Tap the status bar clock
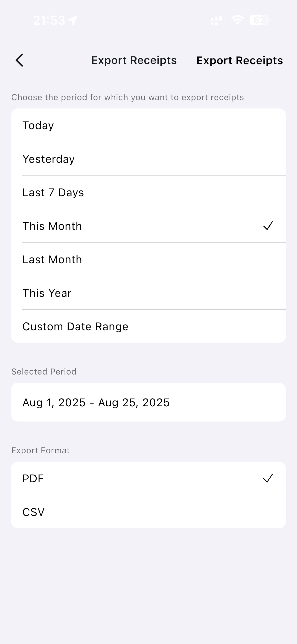Screen dimensions: 297x644 [49, 20]
